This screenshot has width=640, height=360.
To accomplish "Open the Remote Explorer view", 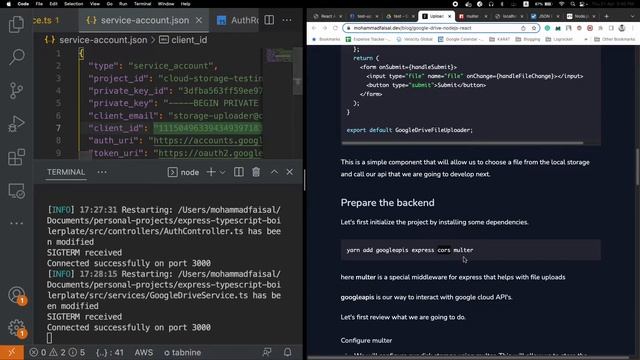I will [16, 191].
